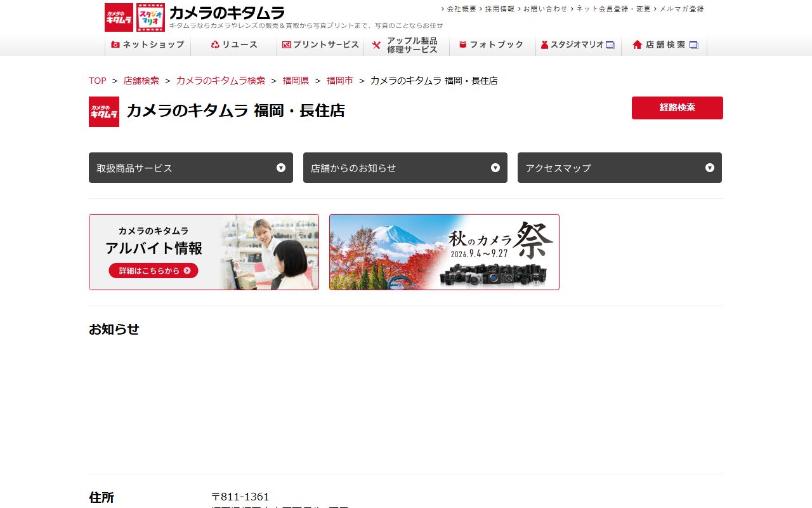Open リユース navigation item
Image resolution: width=812 pixels, height=508 pixels.
pos(234,45)
